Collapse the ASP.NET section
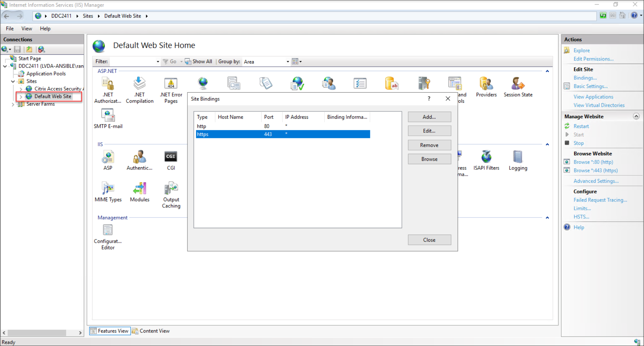 (x=547, y=71)
